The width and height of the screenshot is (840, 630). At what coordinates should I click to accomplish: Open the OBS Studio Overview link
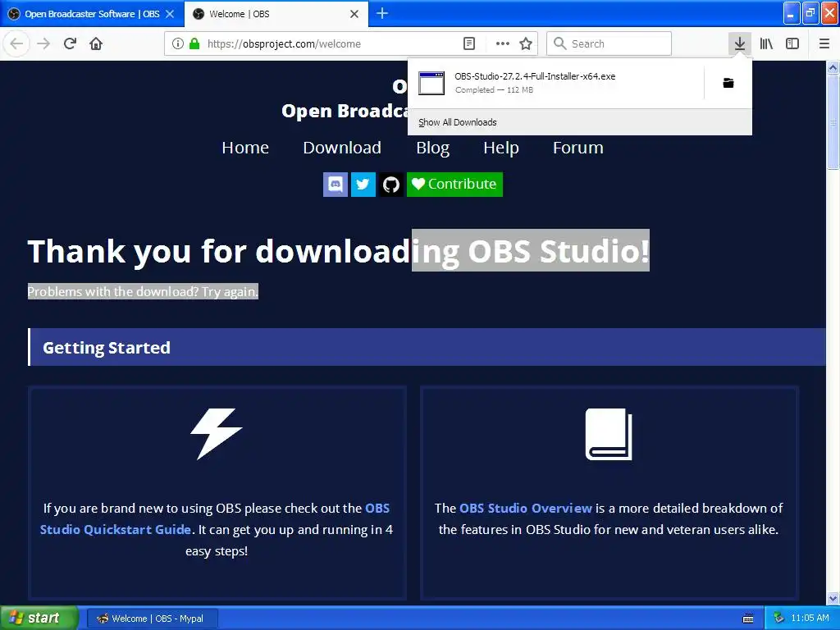click(x=526, y=508)
